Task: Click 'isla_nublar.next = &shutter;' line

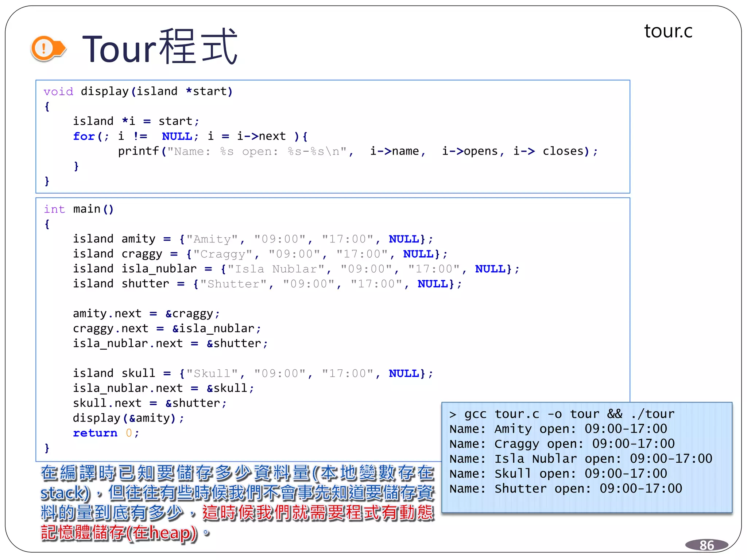Action: click(170, 343)
